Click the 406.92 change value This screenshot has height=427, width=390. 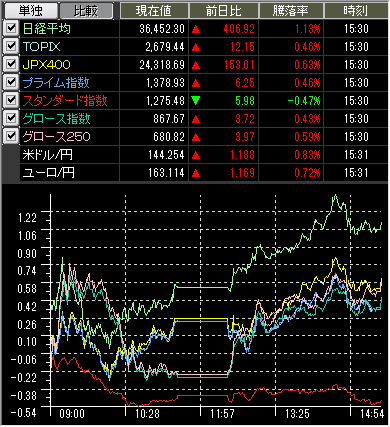pos(239,29)
